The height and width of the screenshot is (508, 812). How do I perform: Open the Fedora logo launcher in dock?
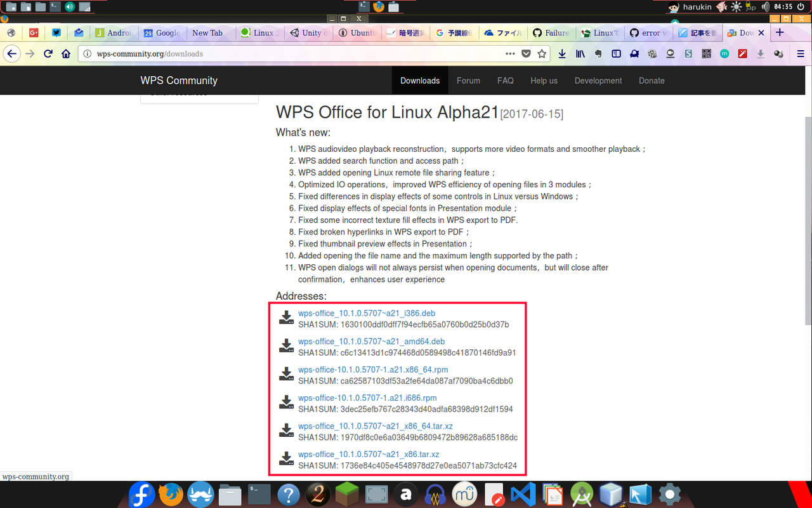click(142, 494)
